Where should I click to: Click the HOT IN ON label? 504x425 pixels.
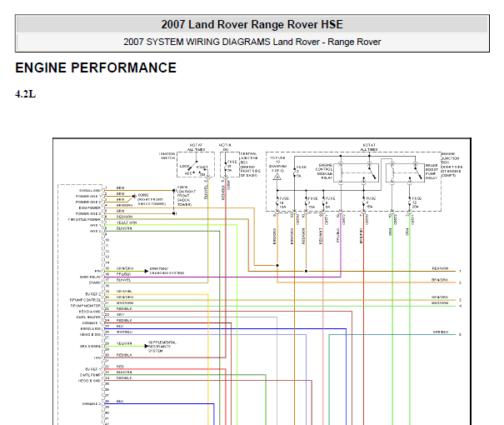click(x=225, y=147)
